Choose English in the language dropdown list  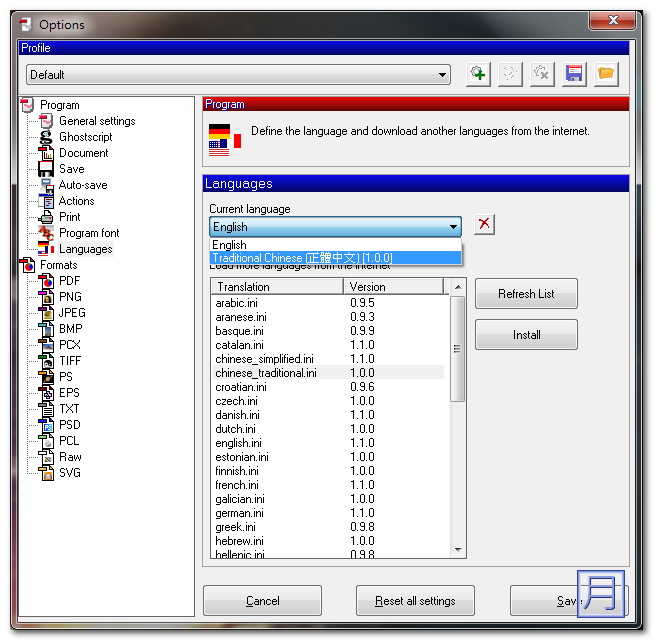[230, 245]
